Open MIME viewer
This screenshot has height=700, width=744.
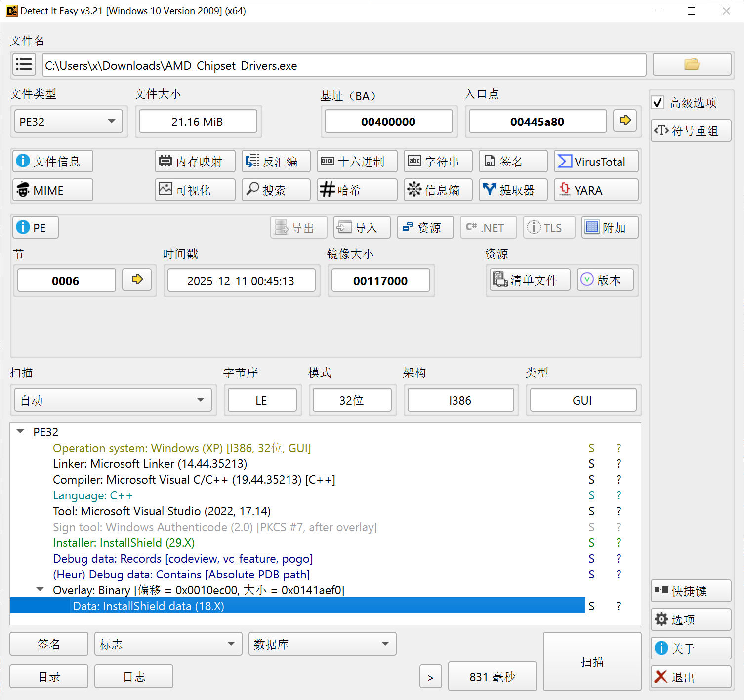(53, 190)
